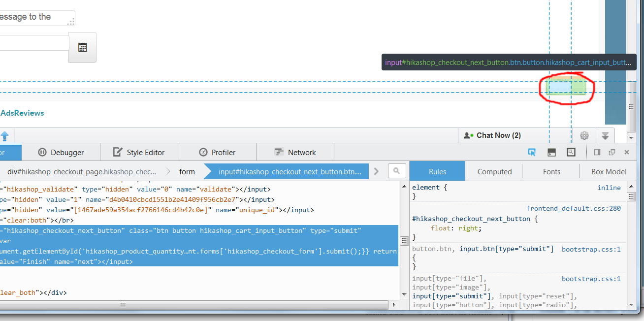Toggle the inspector sidebar pane icon
Image resolution: width=644 pixels, height=321 pixels.
pyautogui.click(x=597, y=152)
